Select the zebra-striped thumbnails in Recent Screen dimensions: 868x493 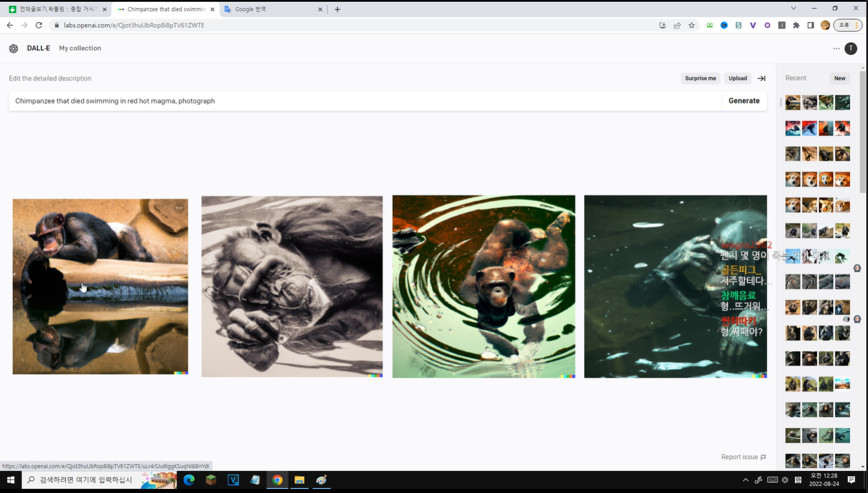818,282
